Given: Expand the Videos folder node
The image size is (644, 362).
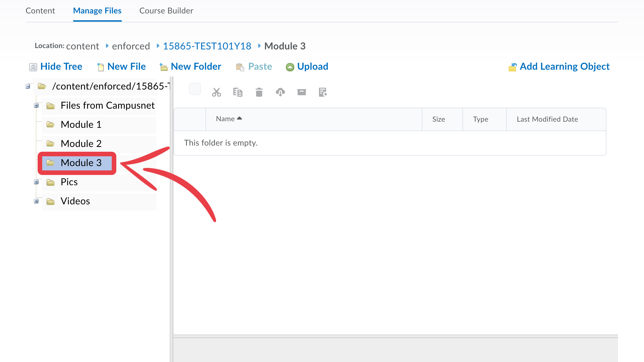Looking at the screenshot, I should click(36, 201).
